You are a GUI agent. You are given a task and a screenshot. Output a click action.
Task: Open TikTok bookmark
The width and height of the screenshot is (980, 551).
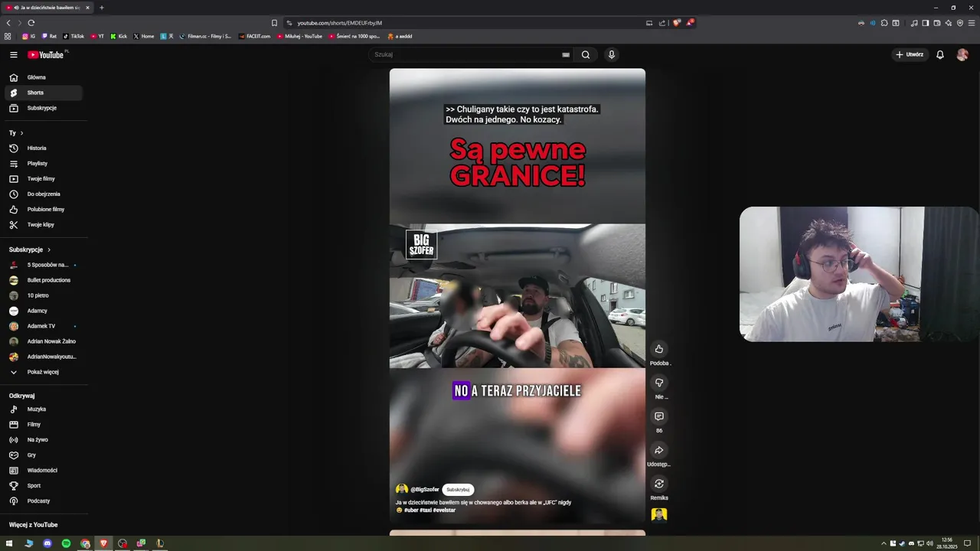pos(73,36)
